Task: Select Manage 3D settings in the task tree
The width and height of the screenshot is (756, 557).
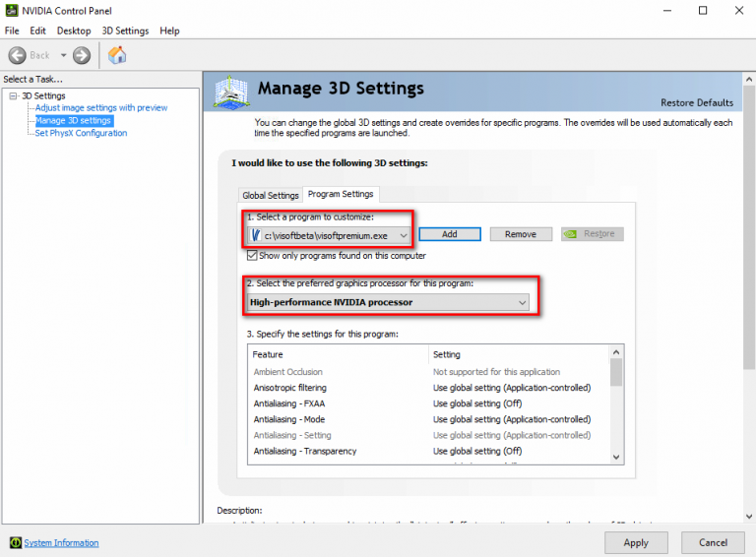Action: coord(74,120)
